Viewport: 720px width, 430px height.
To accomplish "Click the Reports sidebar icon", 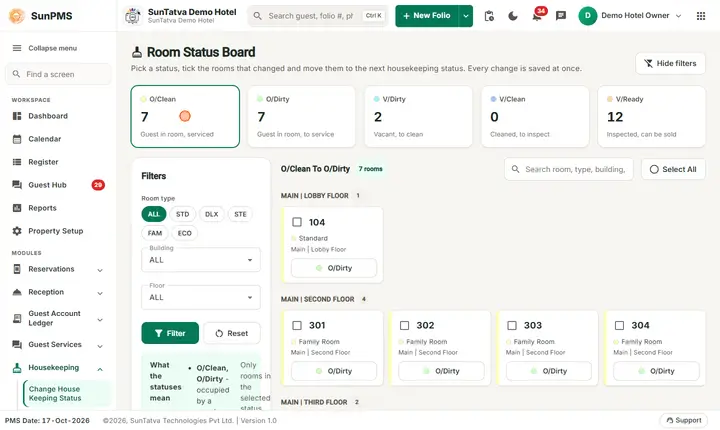I will 17,208.
